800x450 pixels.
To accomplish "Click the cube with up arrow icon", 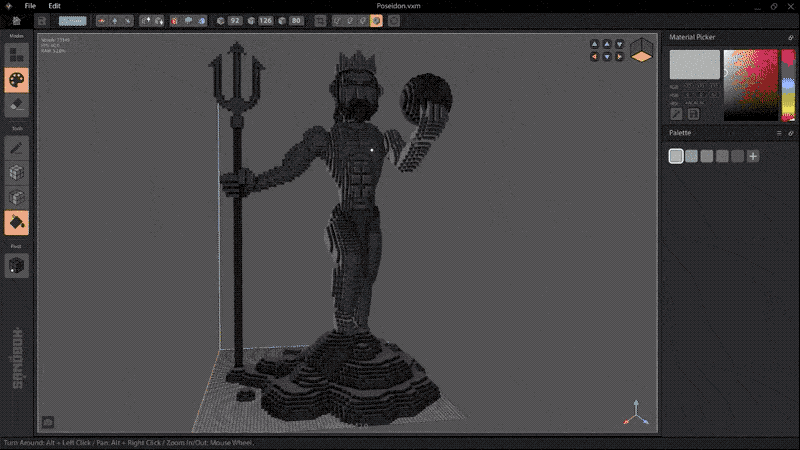I will coord(146,21).
